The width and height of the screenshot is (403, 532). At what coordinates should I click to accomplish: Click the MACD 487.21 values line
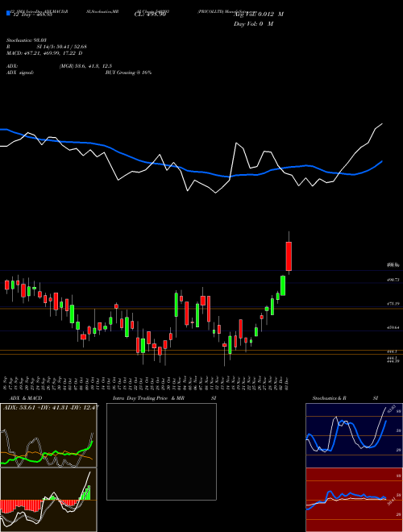coord(44,53)
